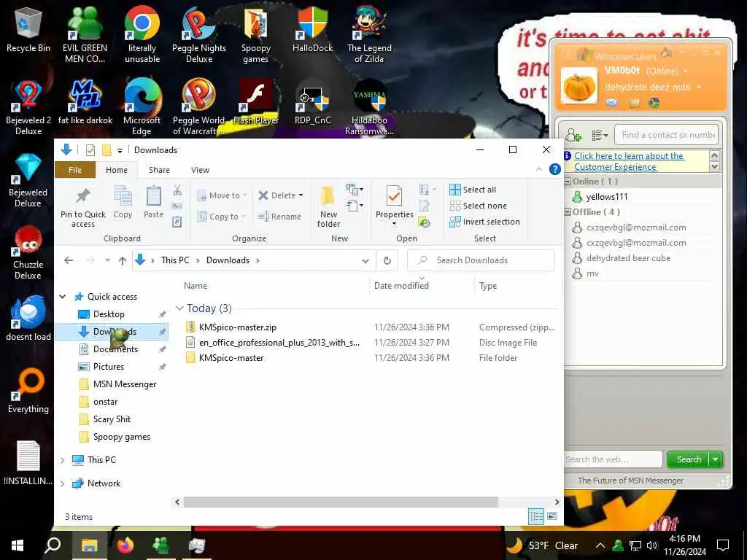This screenshot has width=747, height=560.
Task: Collapse the Offline (4) contact group
Action: point(568,212)
